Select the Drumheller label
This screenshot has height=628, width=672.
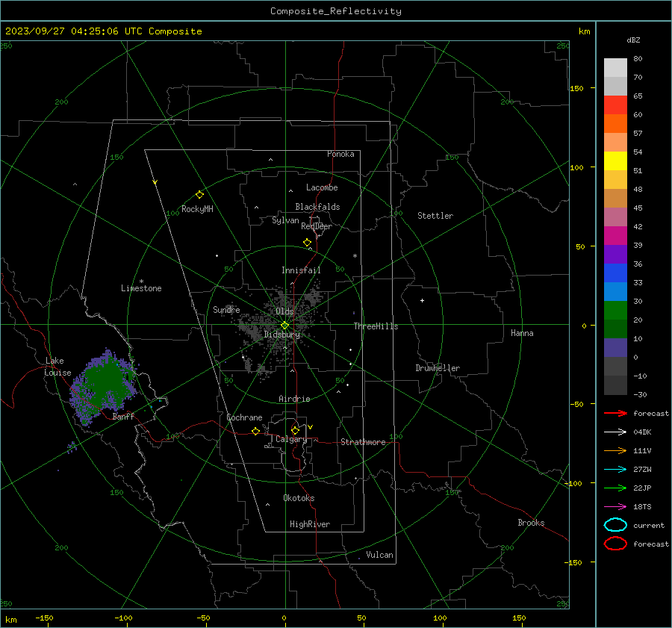point(438,368)
